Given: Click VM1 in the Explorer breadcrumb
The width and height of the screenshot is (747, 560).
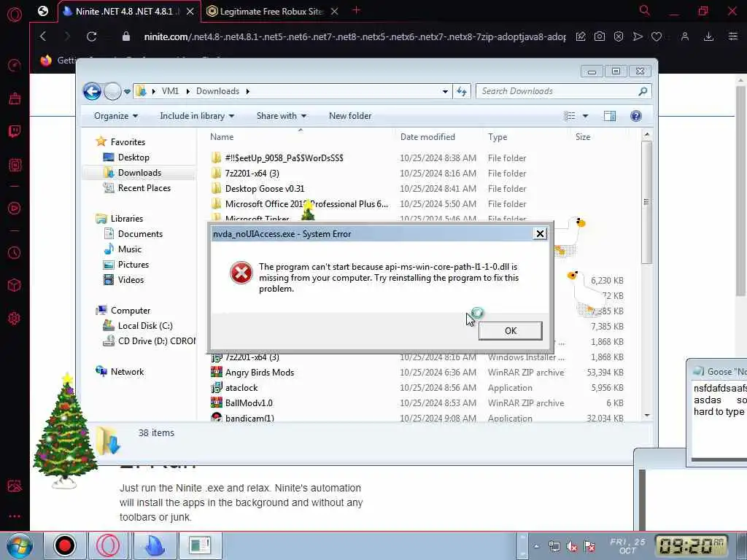Looking at the screenshot, I should click(x=170, y=91).
